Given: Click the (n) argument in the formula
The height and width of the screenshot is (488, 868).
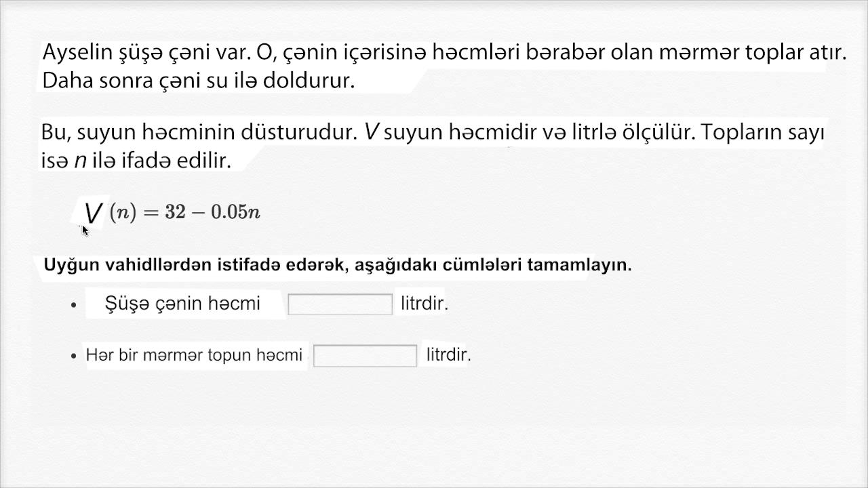Looking at the screenshot, I should click(123, 212).
